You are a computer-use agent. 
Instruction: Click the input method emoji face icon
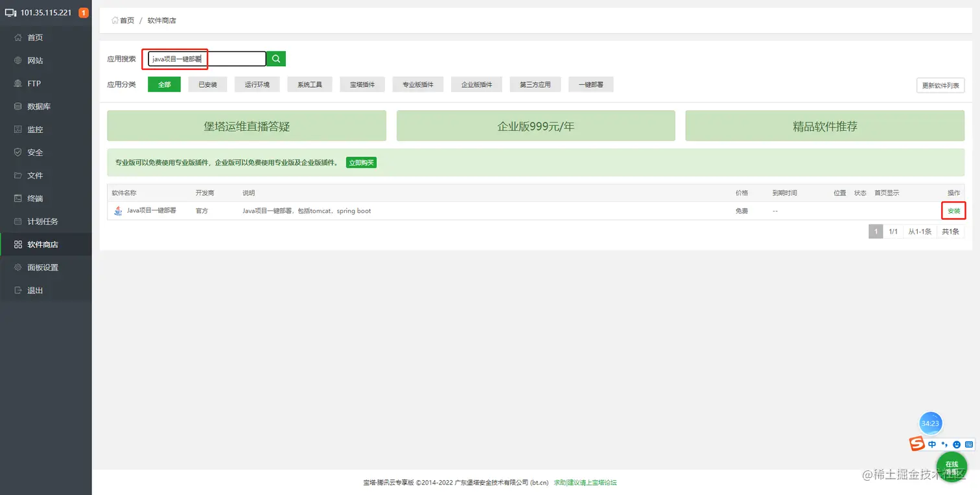(x=957, y=444)
